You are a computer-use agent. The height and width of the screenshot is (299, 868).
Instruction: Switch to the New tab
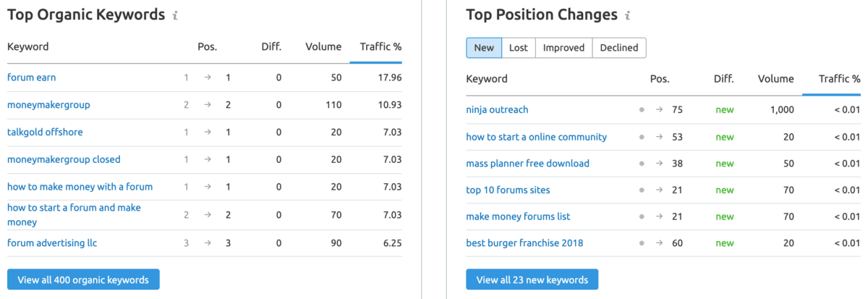pos(484,48)
